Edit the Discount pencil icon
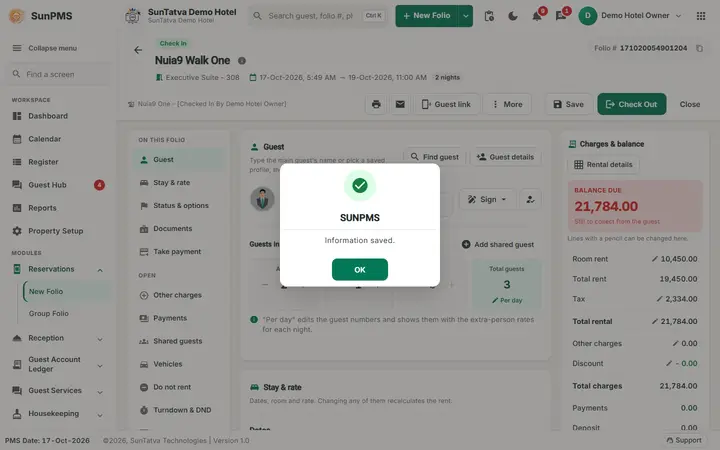 click(x=669, y=364)
